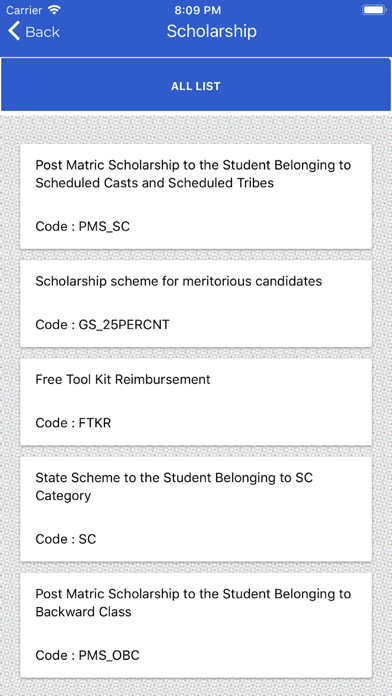Viewport: 392px width, 696px height.
Task: Select the Code : PMS_SC text
Action: (83, 226)
